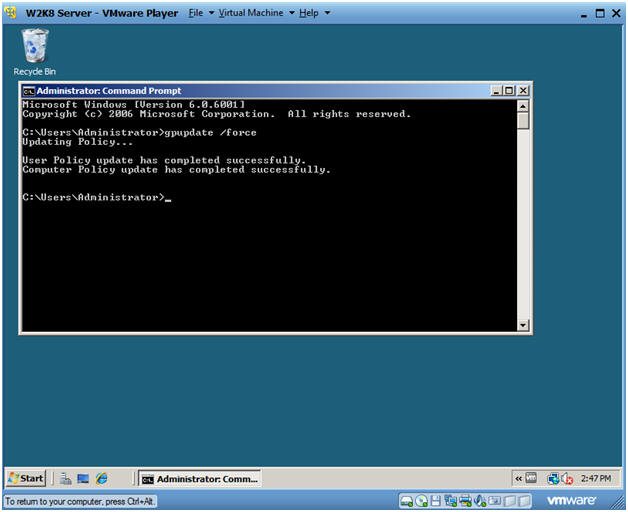Click the 'Microsoft Windows [Version 6.0.6001]' line

133,105
